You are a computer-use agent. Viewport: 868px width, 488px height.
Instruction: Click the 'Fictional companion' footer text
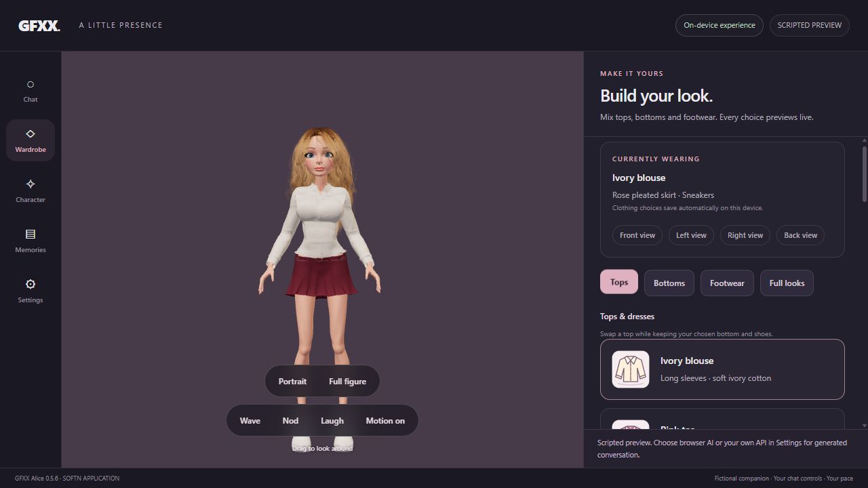click(x=741, y=479)
